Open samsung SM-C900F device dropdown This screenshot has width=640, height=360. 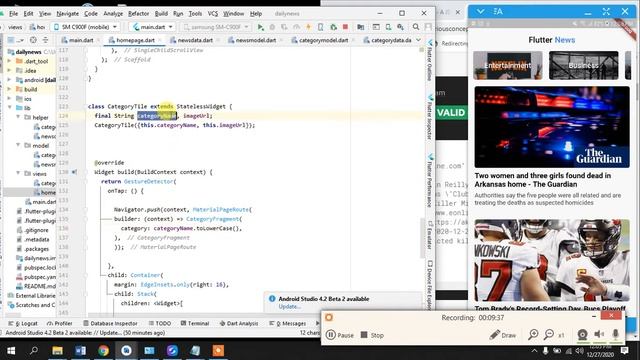tap(216, 27)
